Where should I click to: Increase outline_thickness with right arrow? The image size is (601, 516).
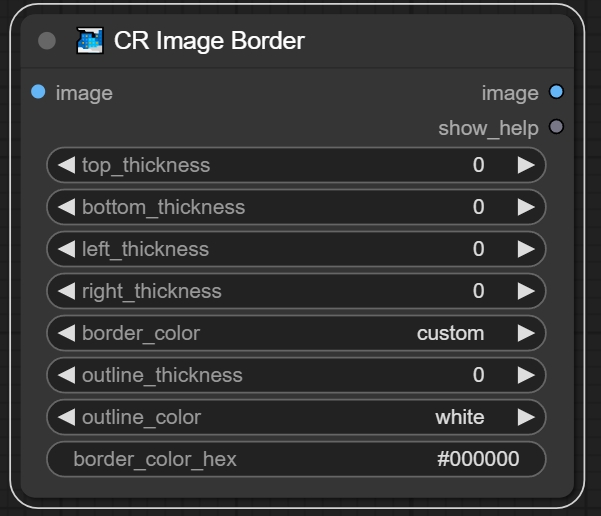tap(526, 375)
